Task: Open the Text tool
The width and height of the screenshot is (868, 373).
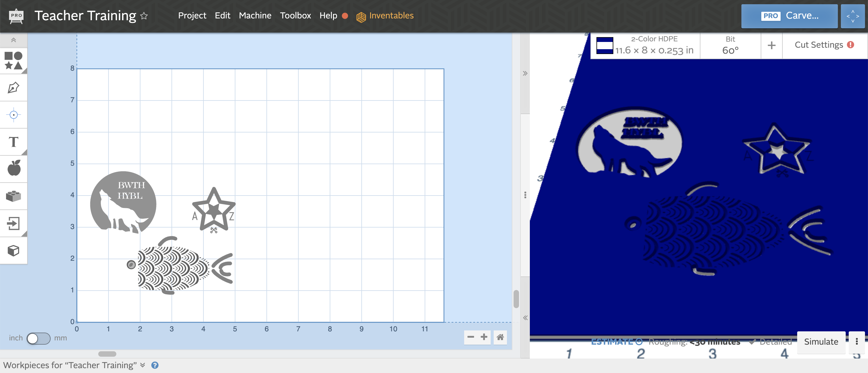Action: 14,142
